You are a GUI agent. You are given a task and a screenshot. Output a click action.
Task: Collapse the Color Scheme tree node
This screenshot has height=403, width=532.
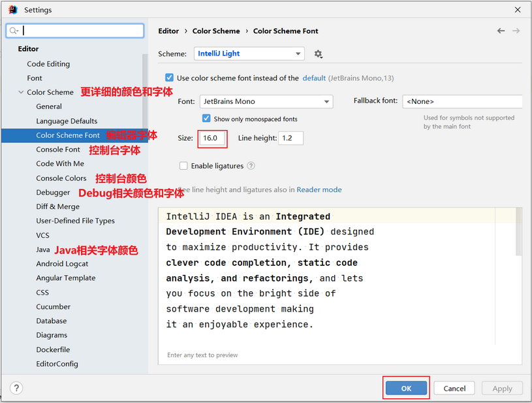pos(21,92)
